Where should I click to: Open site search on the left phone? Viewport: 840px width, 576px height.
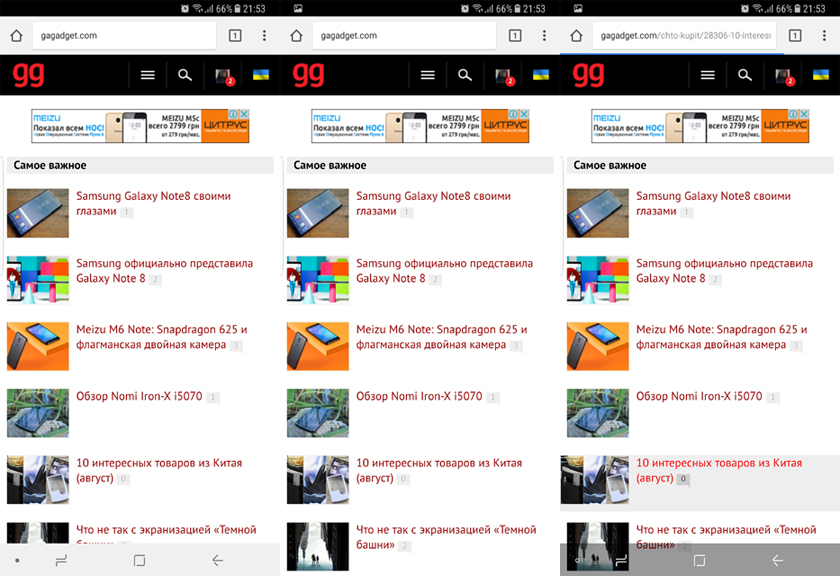[185, 75]
